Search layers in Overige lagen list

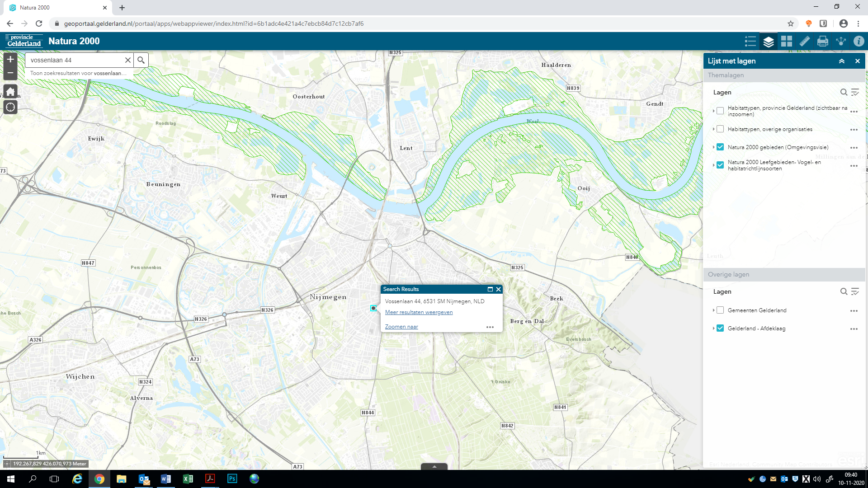[x=844, y=291]
